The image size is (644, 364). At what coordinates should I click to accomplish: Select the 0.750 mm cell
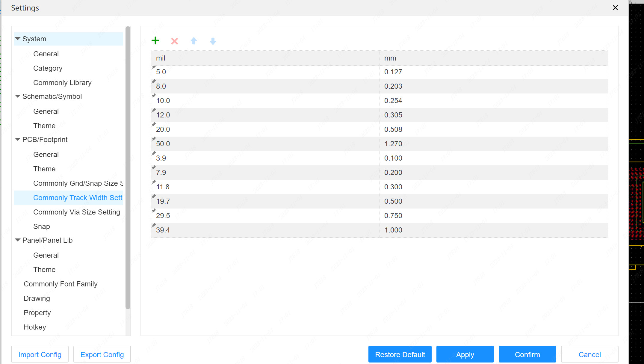494,216
